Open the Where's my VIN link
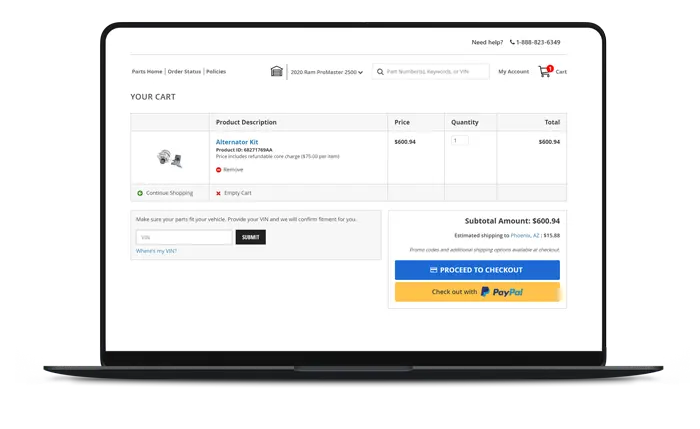 coord(156,251)
